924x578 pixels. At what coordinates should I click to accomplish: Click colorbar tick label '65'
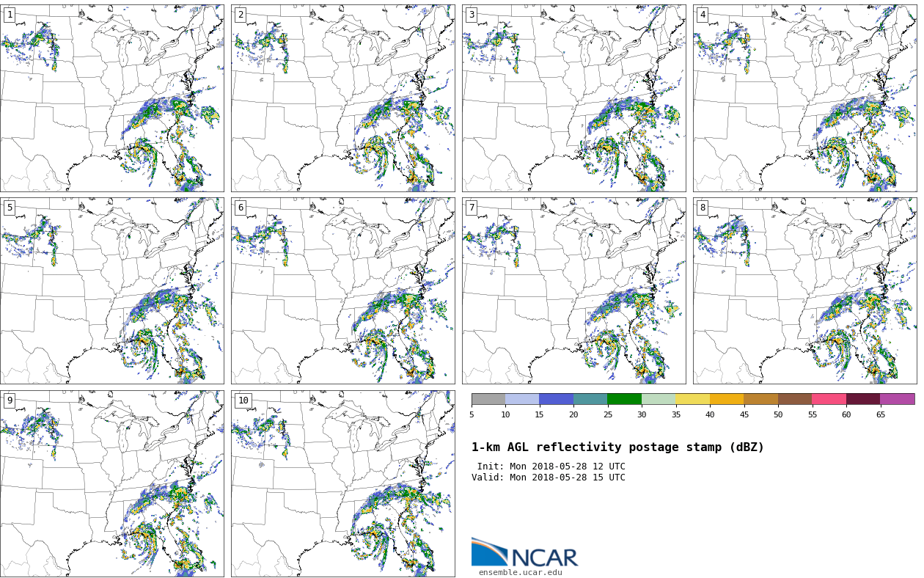point(881,415)
